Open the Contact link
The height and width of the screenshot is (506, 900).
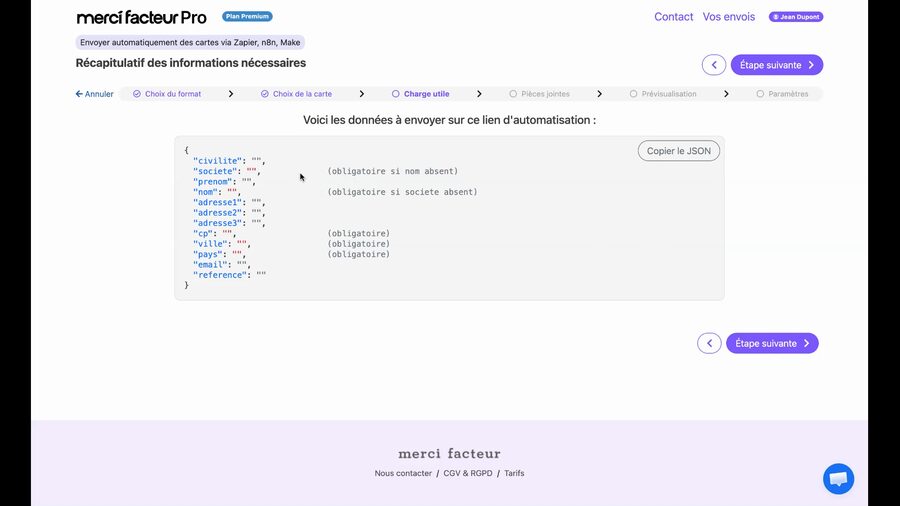(x=673, y=17)
